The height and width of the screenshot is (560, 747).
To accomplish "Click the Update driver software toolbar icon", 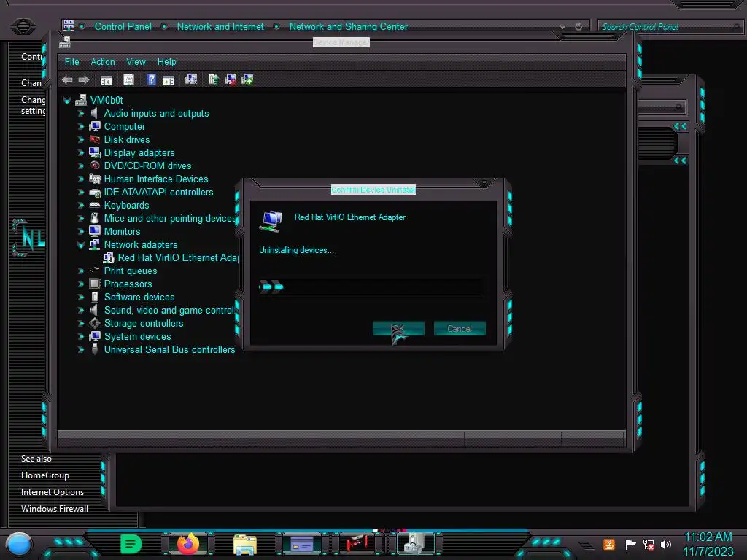I will pyautogui.click(x=213, y=79).
